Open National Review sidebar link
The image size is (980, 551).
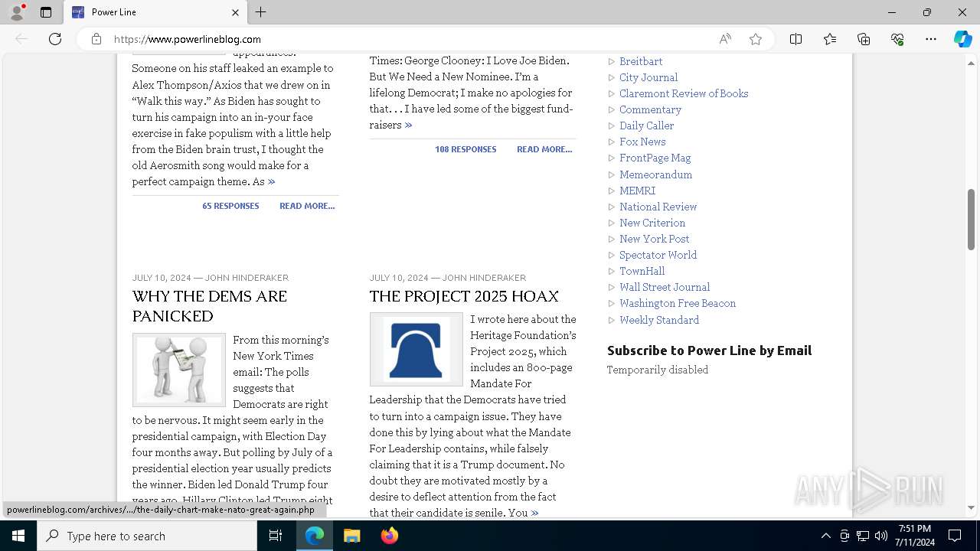tap(658, 207)
